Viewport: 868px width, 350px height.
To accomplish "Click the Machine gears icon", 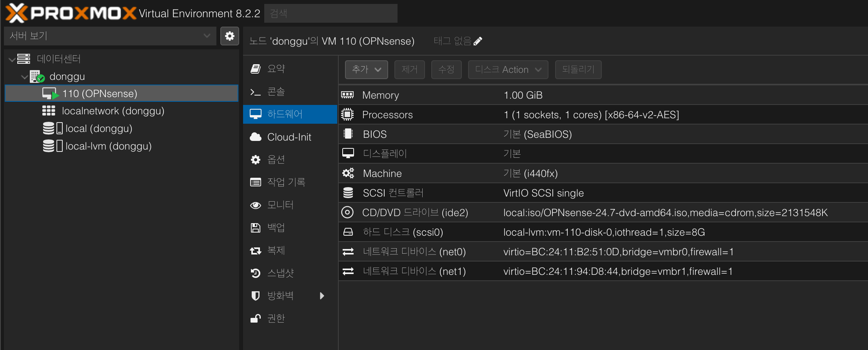I will [x=348, y=173].
